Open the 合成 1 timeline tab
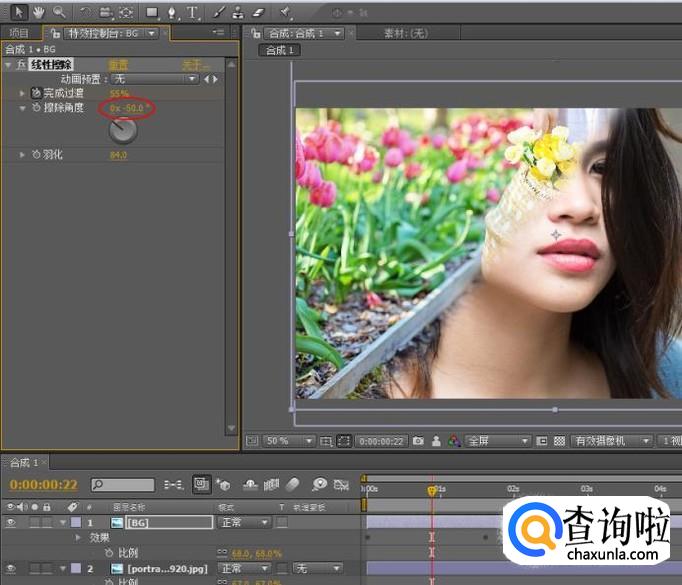 24,462
